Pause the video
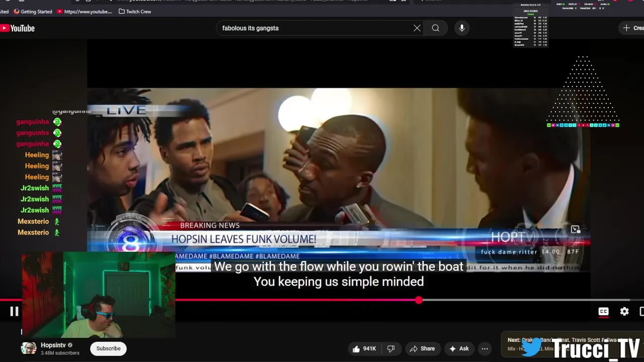 [x=14, y=312]
